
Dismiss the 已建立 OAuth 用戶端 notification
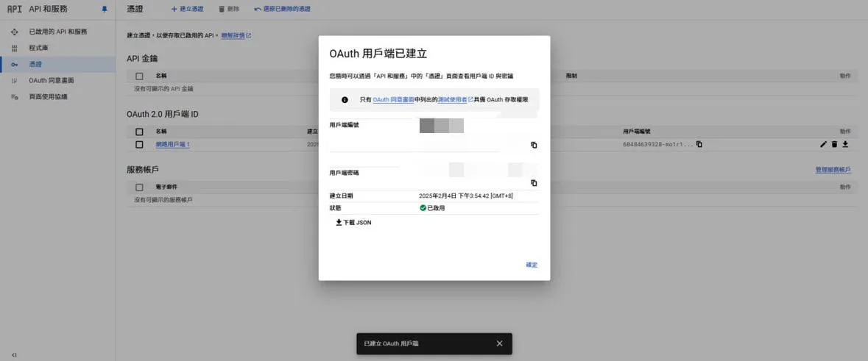click(x=499, y=343)
